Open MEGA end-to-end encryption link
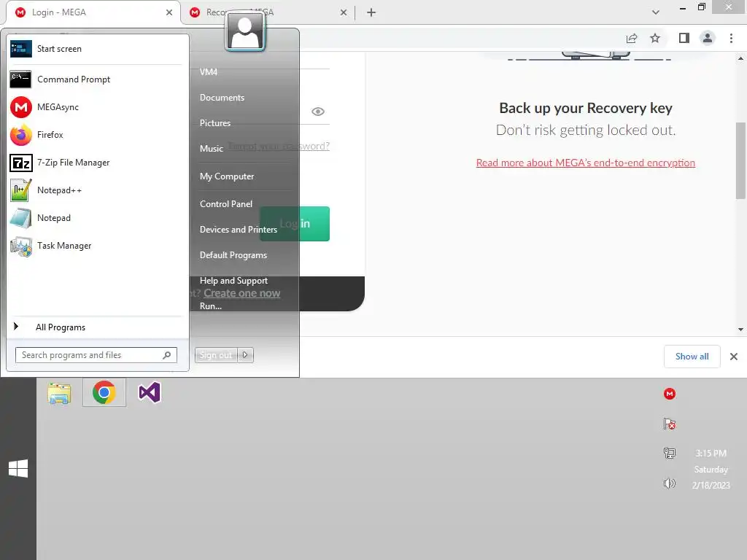The width and height of the screenshot is (747, 560). click(x=586, y=163)
